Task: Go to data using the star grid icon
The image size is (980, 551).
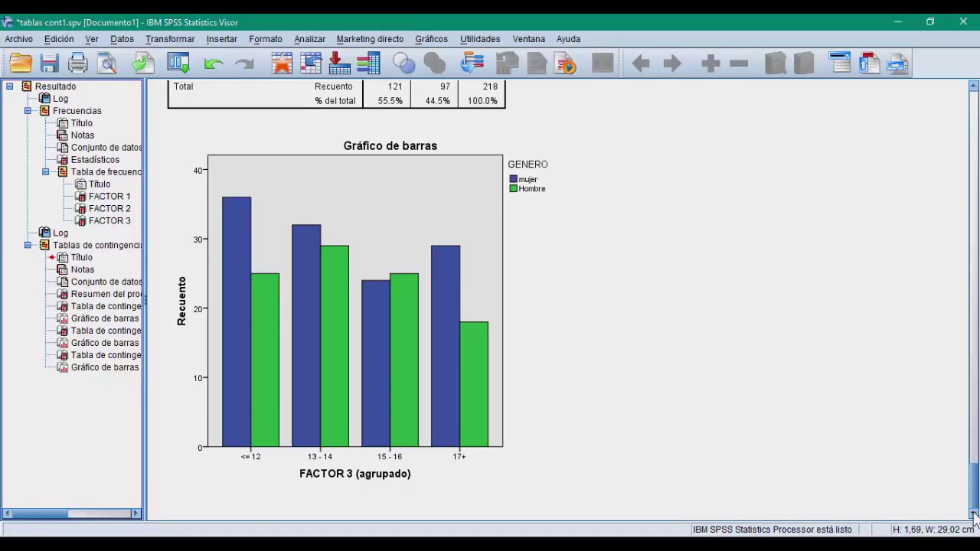Action: click(282, 63)
